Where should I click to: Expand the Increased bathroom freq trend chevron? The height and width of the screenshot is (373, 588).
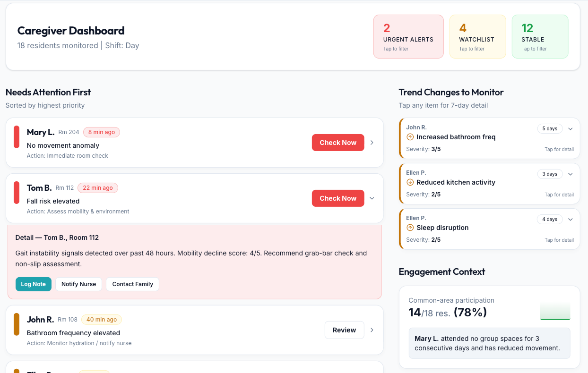570,129
